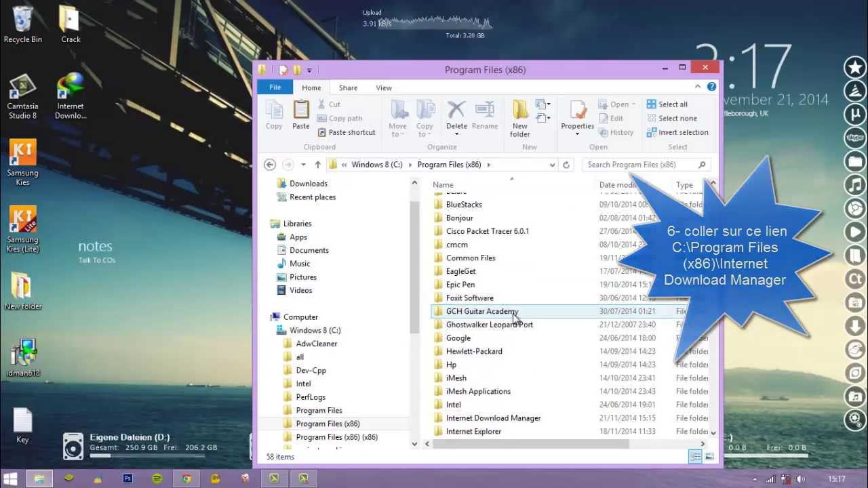Select Libraries in navigation pane
Viewport: 868px width, 488px height.
click(x=297, y=224)
